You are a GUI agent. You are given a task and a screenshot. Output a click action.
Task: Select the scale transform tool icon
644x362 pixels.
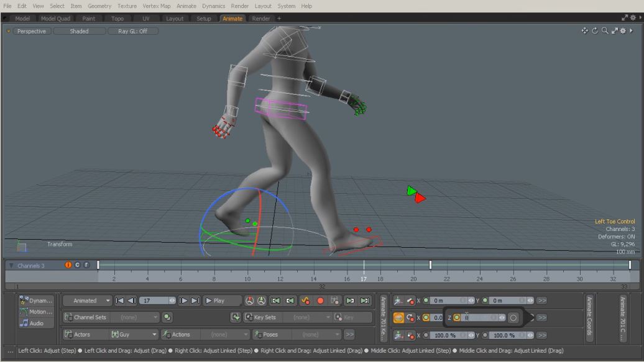[398, 335]
